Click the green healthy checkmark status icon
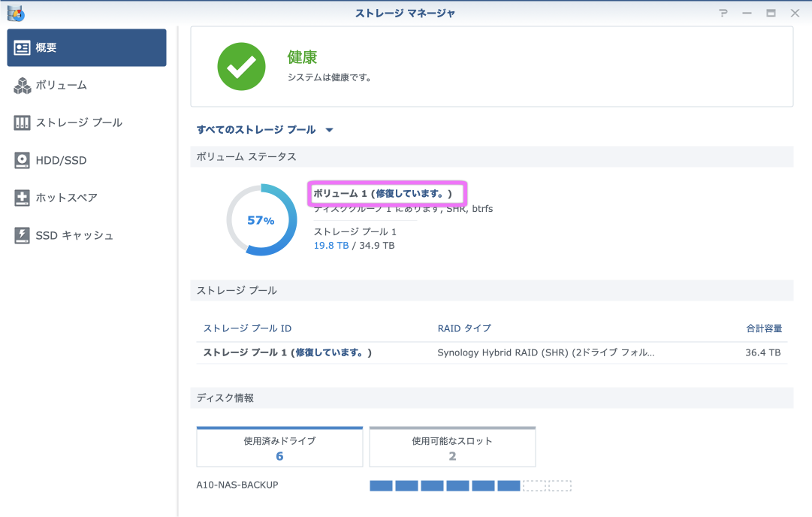This screenshot has height=517, width=812. coord(241,66)
